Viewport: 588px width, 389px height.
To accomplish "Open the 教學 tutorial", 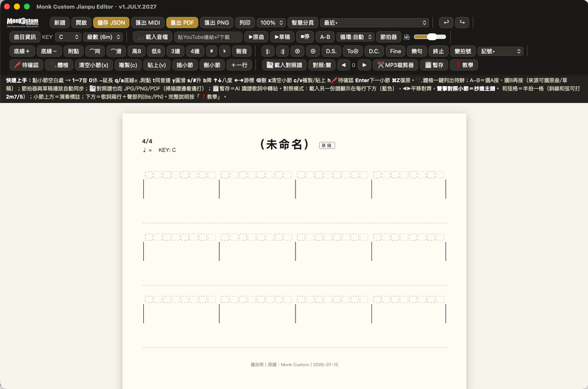I will tap(464, 65).
